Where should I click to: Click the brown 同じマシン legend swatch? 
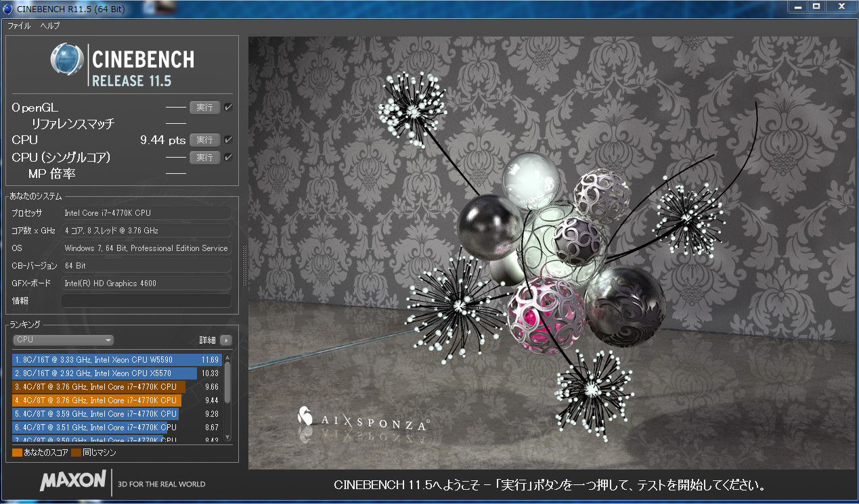click(76, 453)
